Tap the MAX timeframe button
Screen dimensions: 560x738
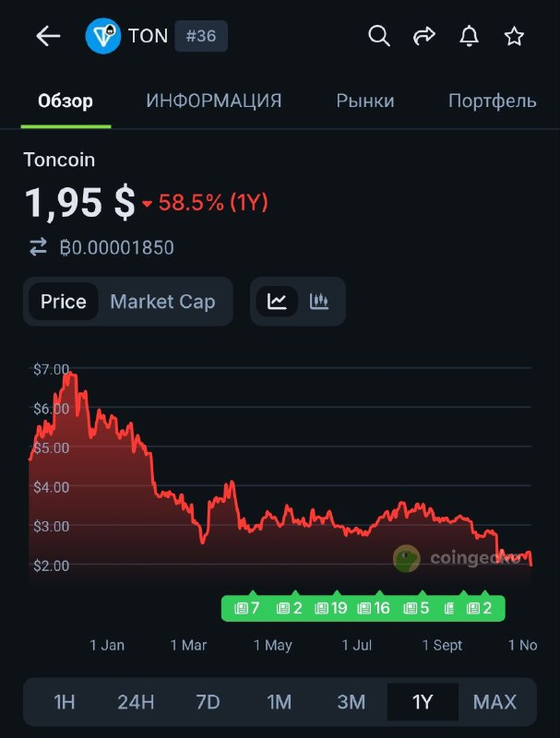click(x=494, y=702)
